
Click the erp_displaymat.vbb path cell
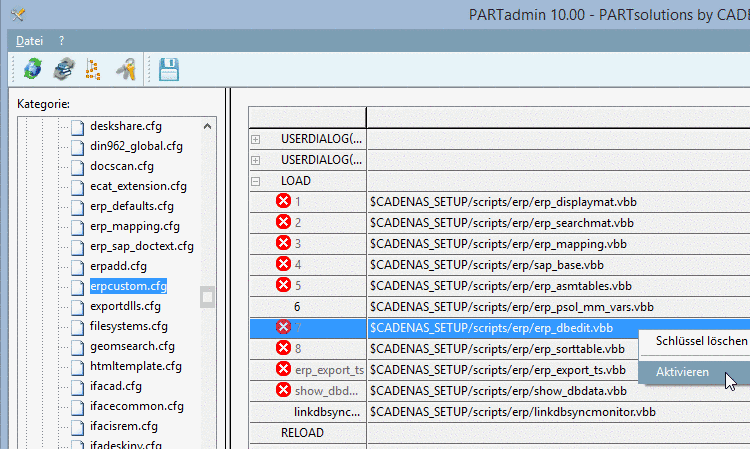[558, 202]
